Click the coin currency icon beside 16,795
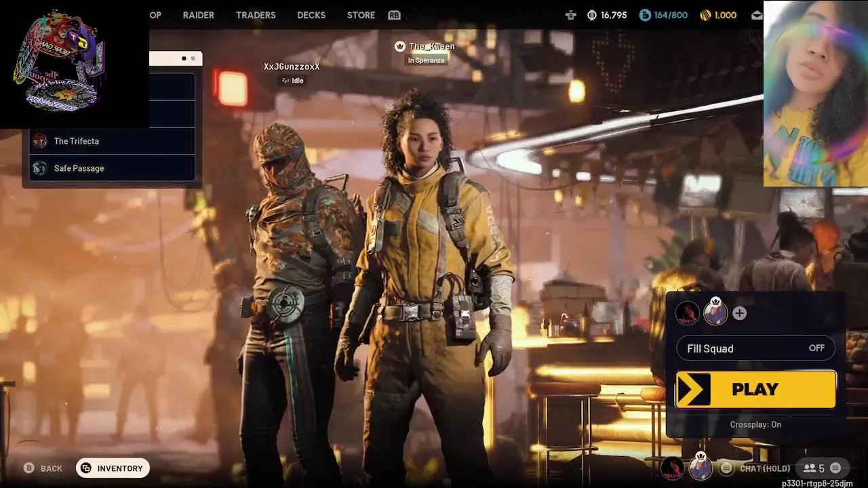The height and width of the screenshot is (488, 868). [592, 15]
